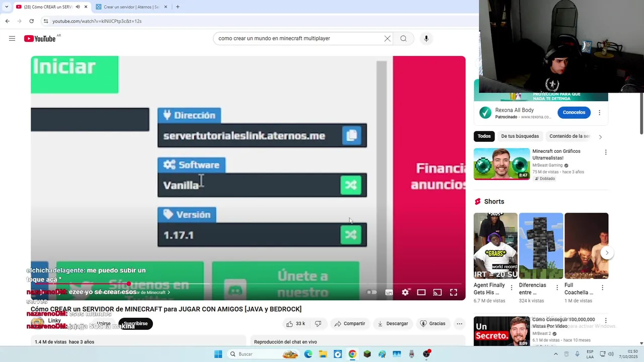Image resolution: width=644 pixels, height=362 pixels.
Task: Click the Conocelos button on Rexona ad
Action: (x=574, y=113)
